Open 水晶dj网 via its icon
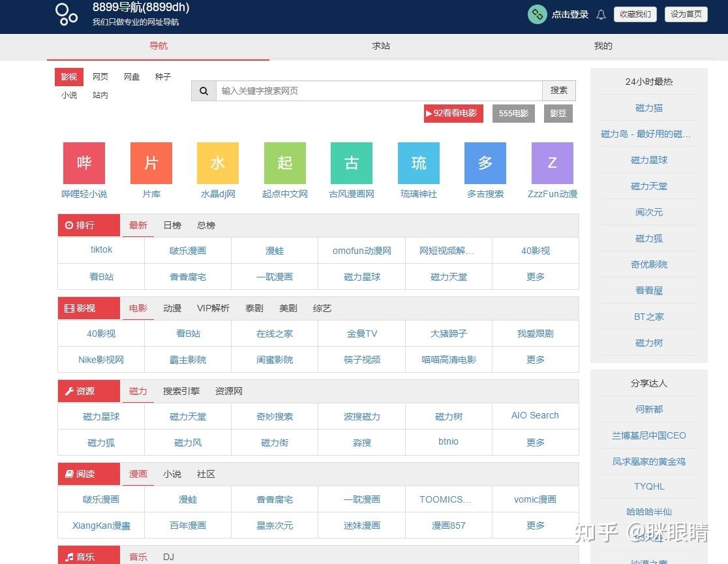Viewport: 728px width, 564px height. [x=217, y=163]
